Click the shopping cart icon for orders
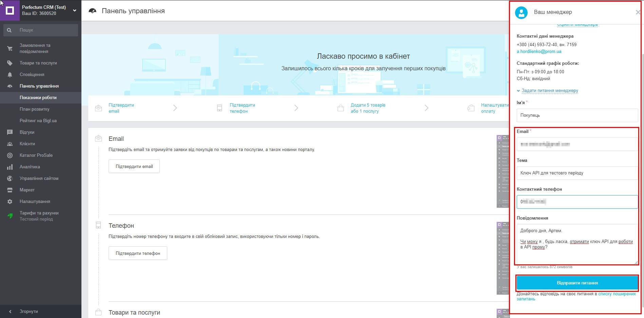 10,49
